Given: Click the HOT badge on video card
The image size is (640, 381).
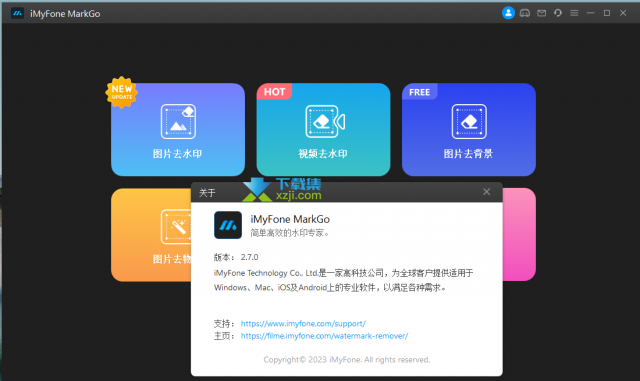Looking at the screenshot, I should pyautogui.click(x=274, y=92).
